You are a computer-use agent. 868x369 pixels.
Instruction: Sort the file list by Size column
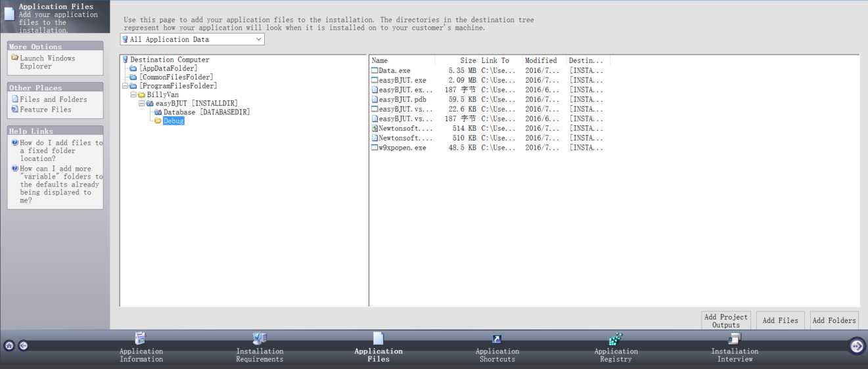457,60
